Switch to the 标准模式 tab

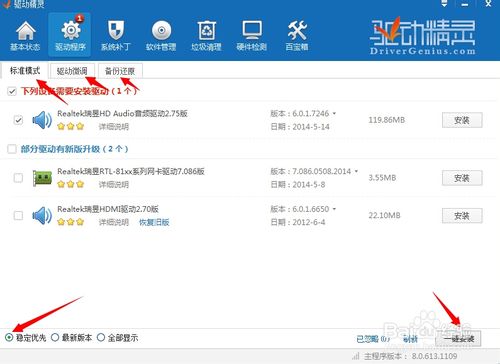(25, 71)
